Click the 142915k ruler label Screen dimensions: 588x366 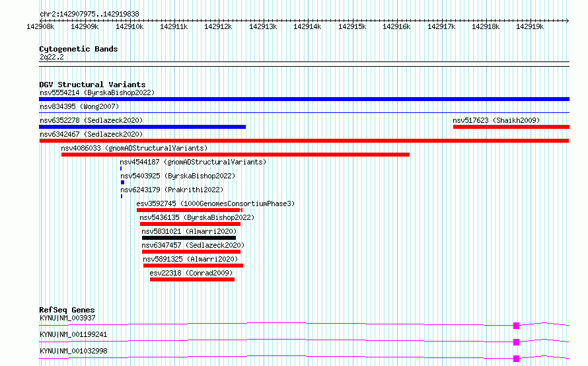(352, 26)
